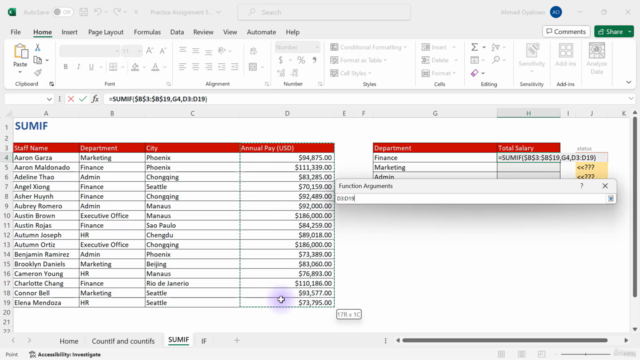Click the Font Color letter A icon
The image size is (640, 360).
155,67
